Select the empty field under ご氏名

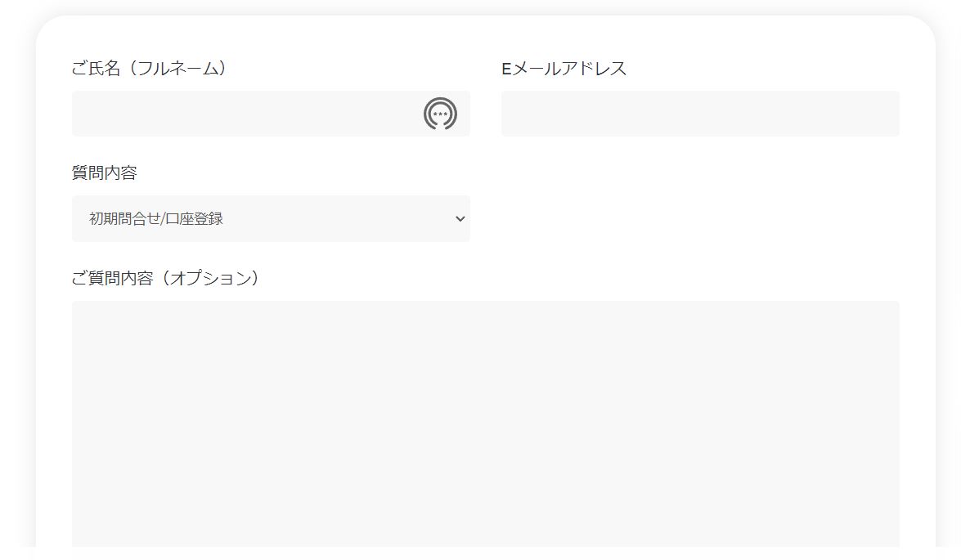click(245, 114)
